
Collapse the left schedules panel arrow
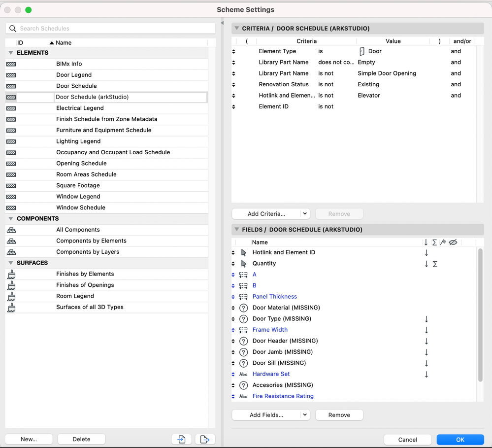click(x=222, y=23)
